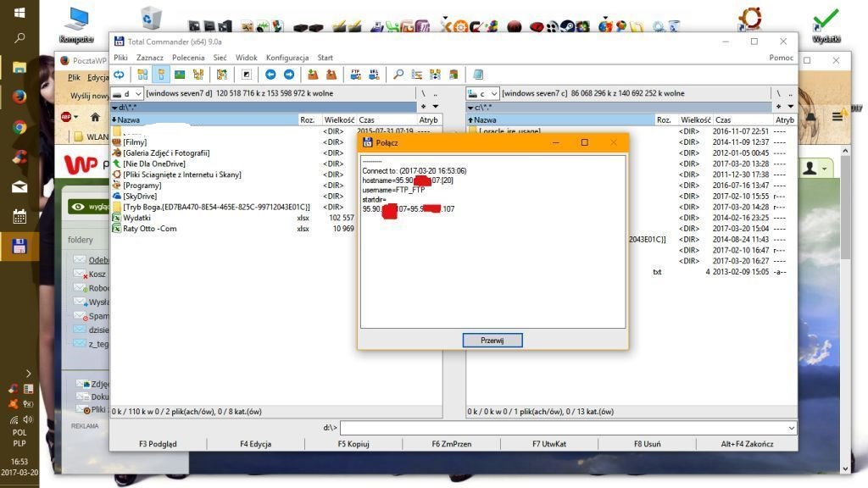The height and width of the screenshot is (488, 868).
Task: Expand the command line history dropdown
Action: tap(792, 428)
